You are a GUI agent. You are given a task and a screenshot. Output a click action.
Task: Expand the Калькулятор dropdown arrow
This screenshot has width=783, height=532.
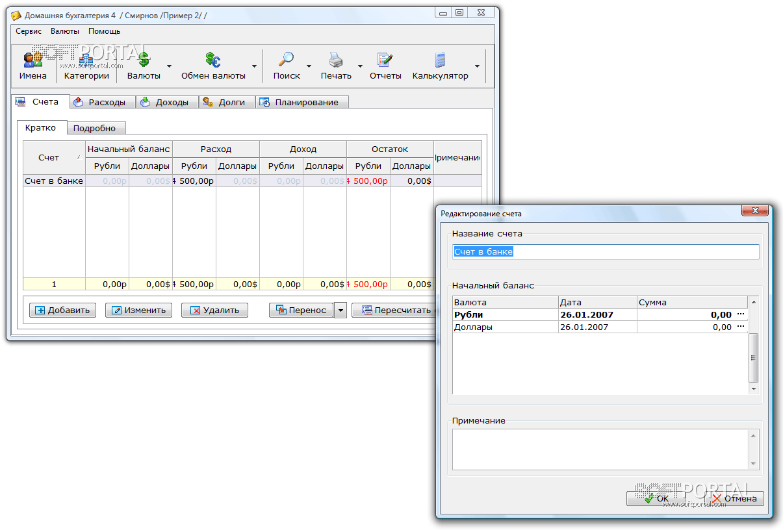coord(477,66)
